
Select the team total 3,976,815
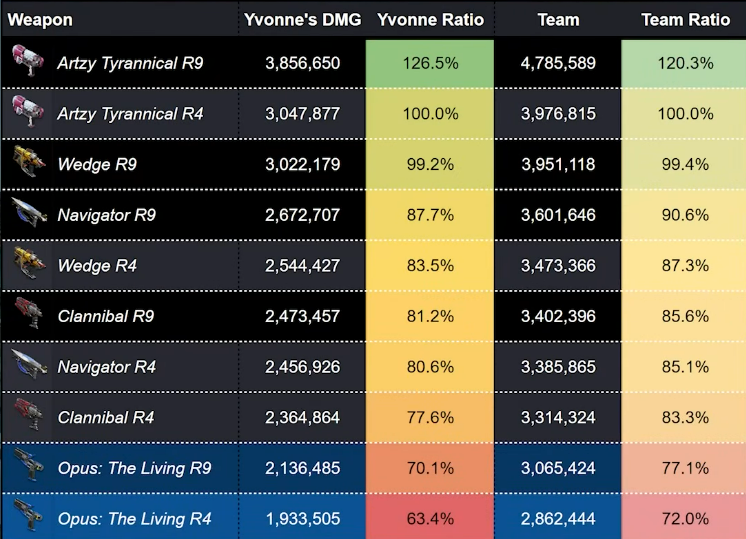click(558, 114)
